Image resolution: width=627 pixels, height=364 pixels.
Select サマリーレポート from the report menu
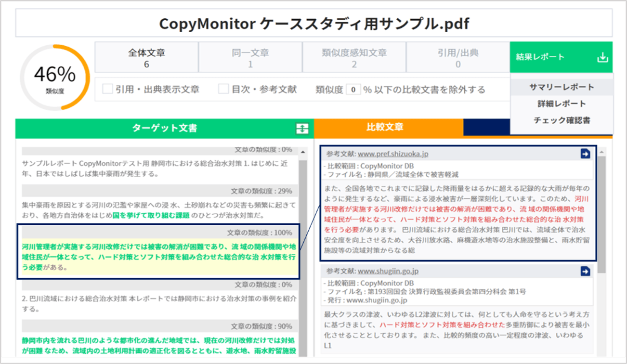[562, 87]
